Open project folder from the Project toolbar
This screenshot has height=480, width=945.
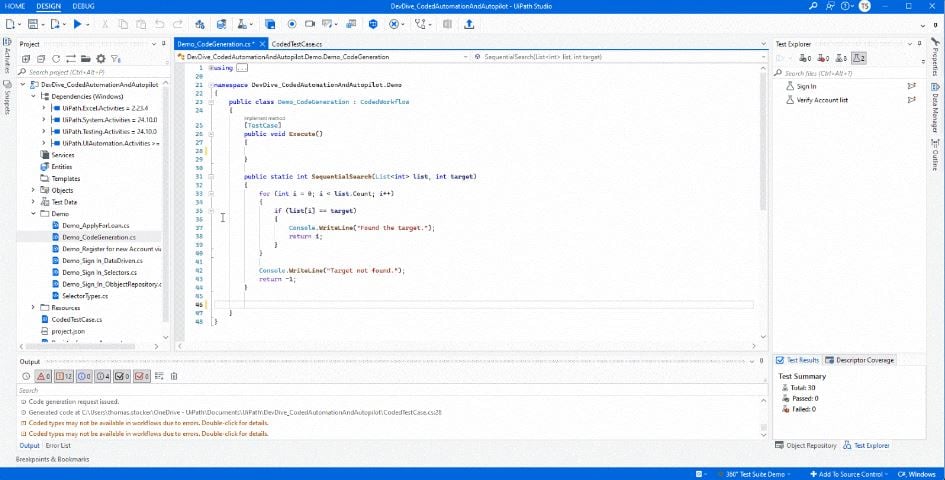click(86, 58)
